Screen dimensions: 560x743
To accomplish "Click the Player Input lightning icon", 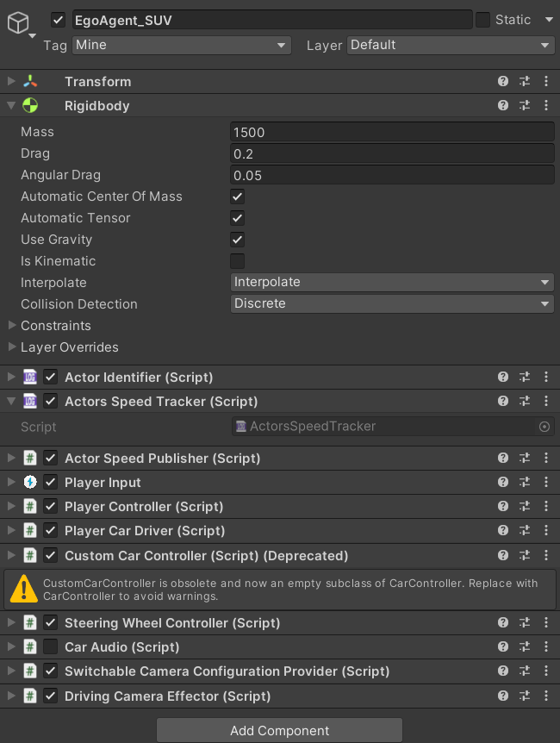I will [x=30, y=482].
